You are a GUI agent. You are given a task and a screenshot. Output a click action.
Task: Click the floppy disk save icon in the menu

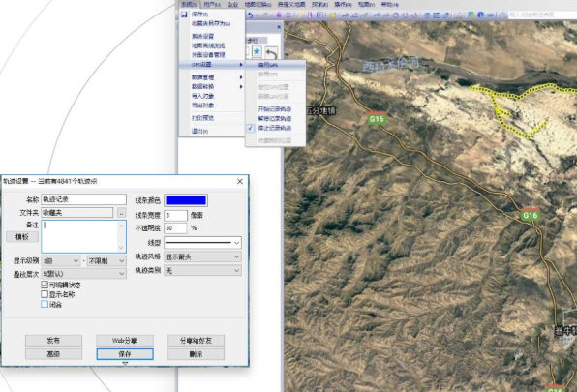click(184, 15)
